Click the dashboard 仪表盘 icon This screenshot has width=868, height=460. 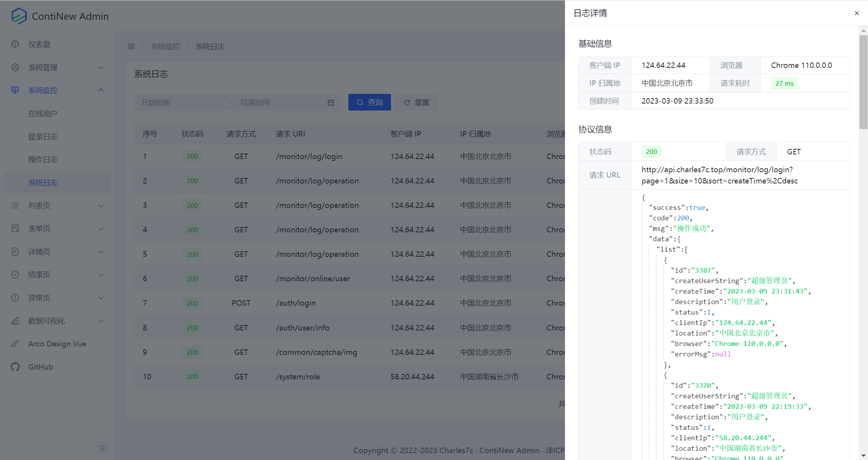[15, 44]
